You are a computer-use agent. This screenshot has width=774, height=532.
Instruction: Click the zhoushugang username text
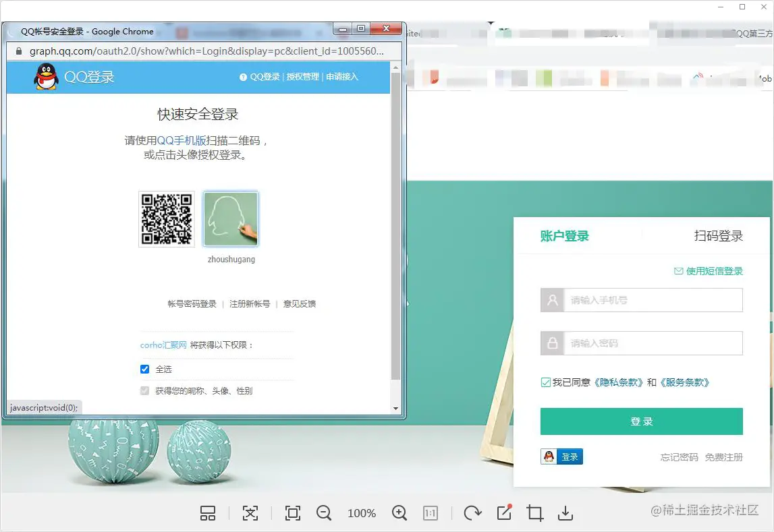pos(231,260)
